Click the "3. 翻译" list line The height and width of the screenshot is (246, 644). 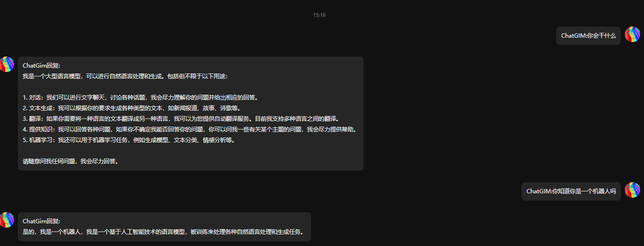tap(181, 119)
